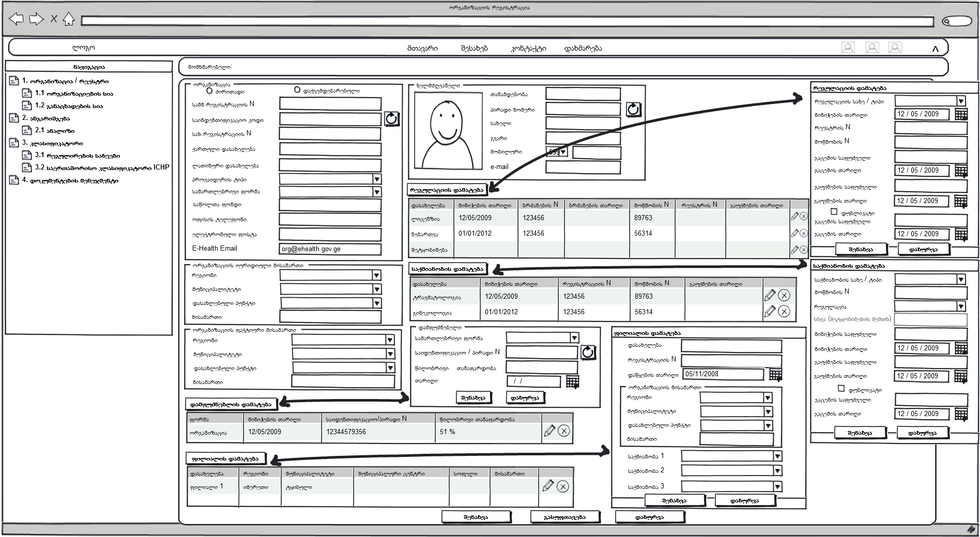Click refresh icon beside საიდენტიფიკაციო კოდი field

391,119
